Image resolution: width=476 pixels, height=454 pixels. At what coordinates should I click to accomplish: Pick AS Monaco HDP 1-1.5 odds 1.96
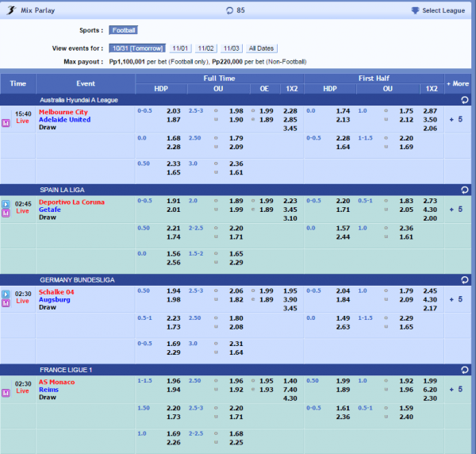pyautogui.click(x=174, y=381)
